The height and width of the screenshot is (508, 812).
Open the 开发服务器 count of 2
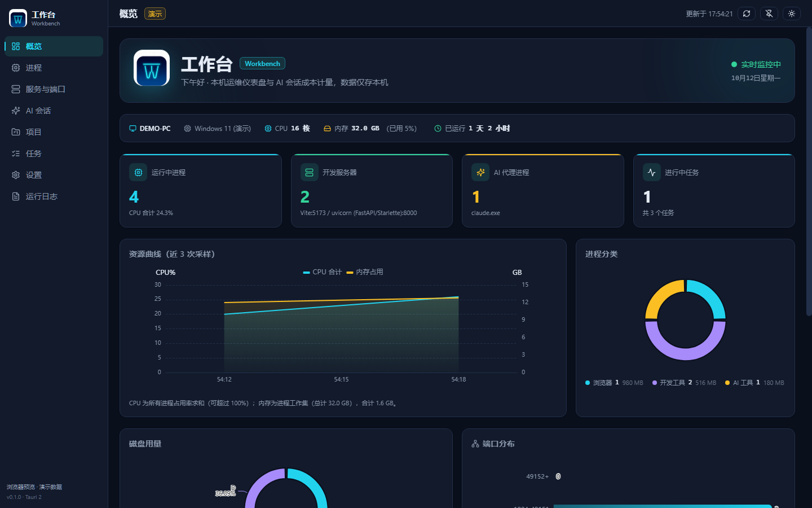[305, 197]
